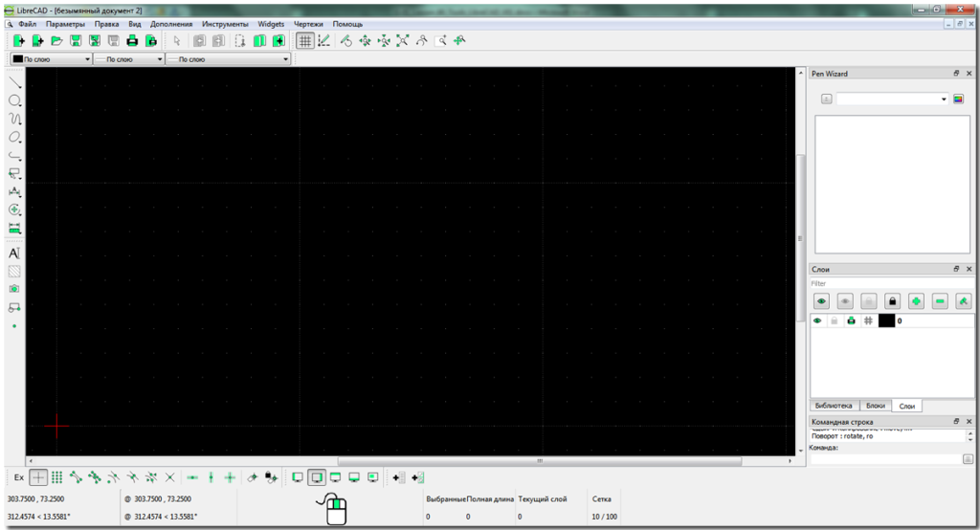980x530 pixels.
Task: Click the add layer plus icon
Action: click(916, 301)
